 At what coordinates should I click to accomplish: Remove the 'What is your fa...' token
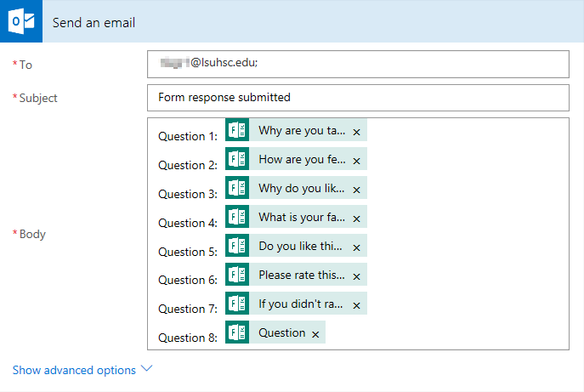[x=357, y=219]
